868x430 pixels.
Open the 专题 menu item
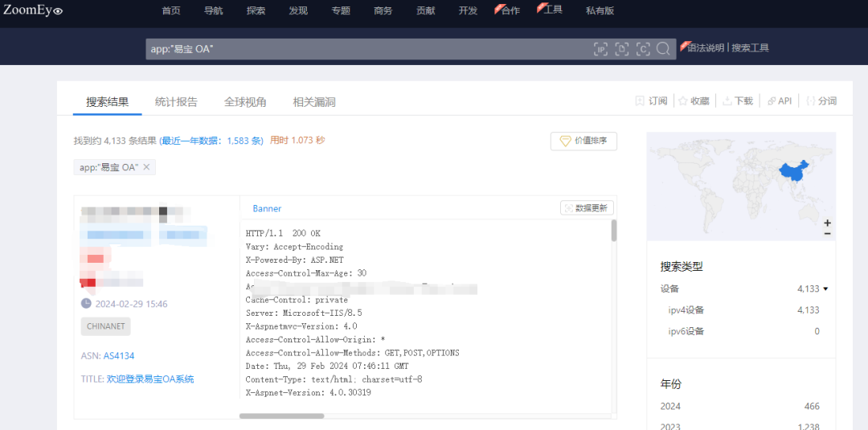(x=341, y=10)
